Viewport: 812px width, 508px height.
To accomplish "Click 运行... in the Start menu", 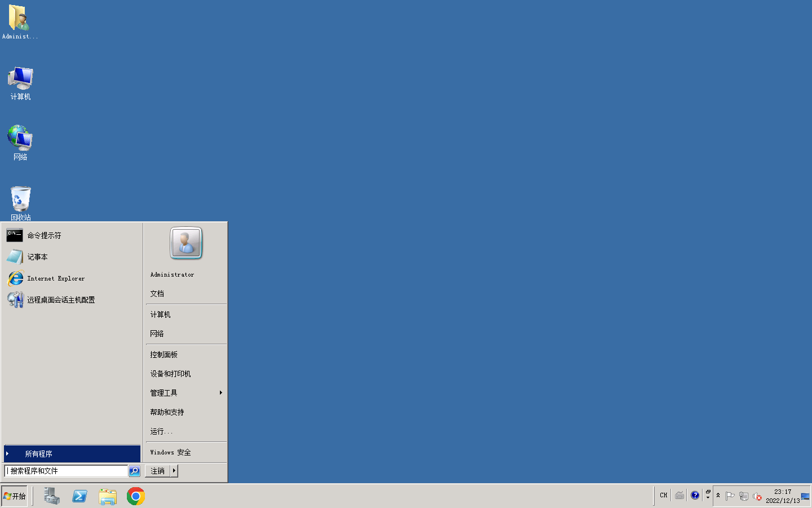I will [161, 431].
